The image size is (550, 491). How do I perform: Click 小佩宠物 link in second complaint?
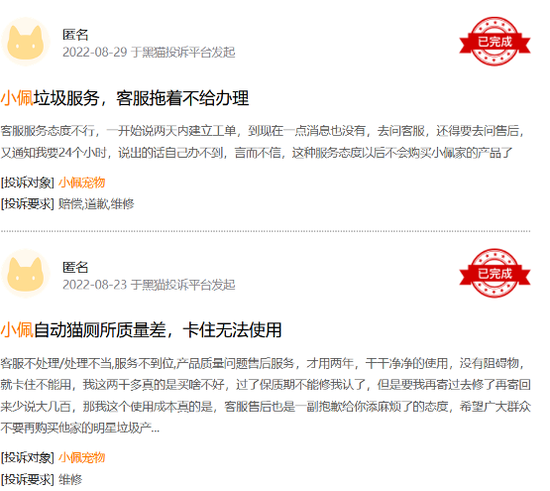click(x=82, y=457)
